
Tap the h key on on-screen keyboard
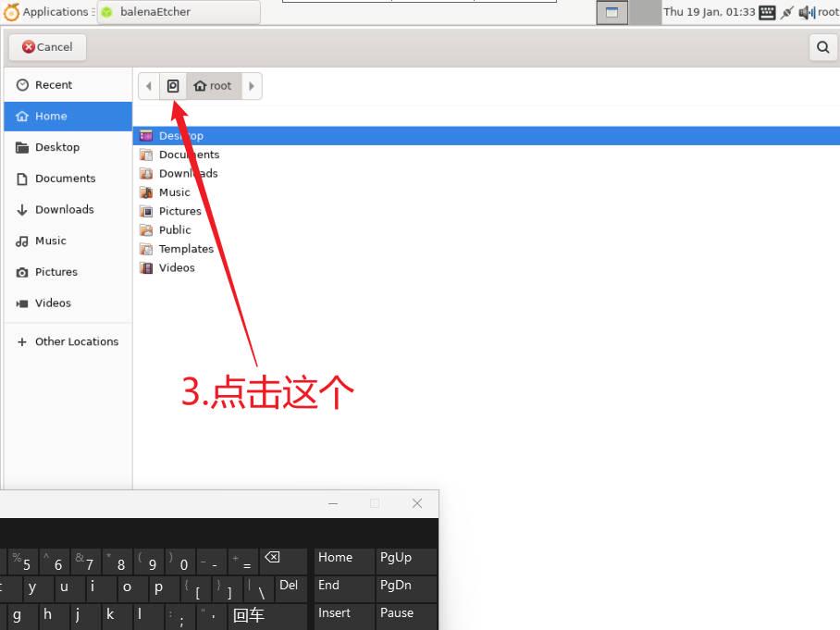(54, 616)
